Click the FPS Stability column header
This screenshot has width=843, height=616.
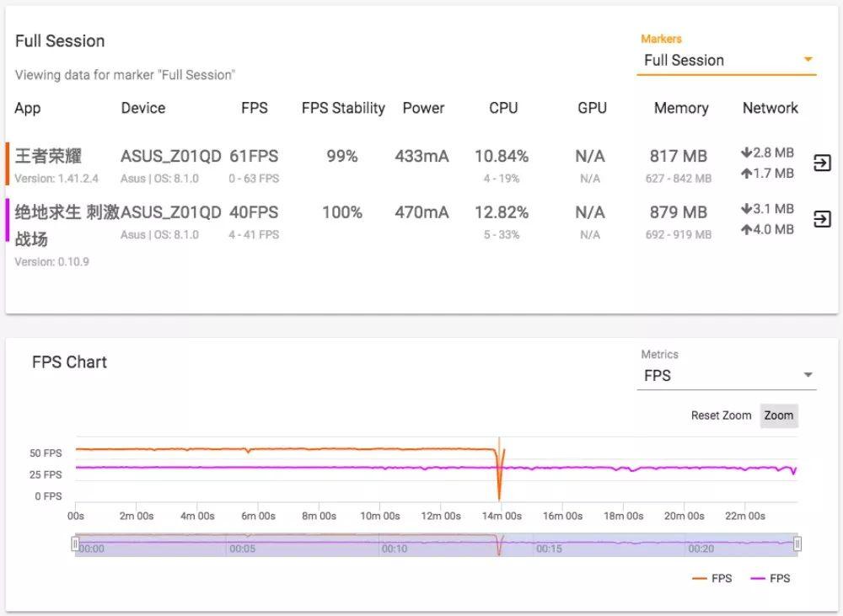click(343, 108)
